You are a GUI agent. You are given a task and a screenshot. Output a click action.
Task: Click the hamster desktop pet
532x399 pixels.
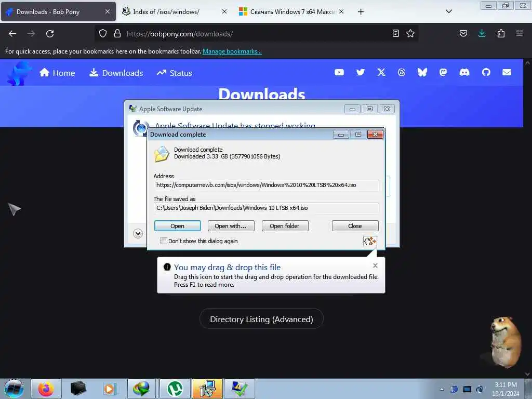tap(506, 342)
